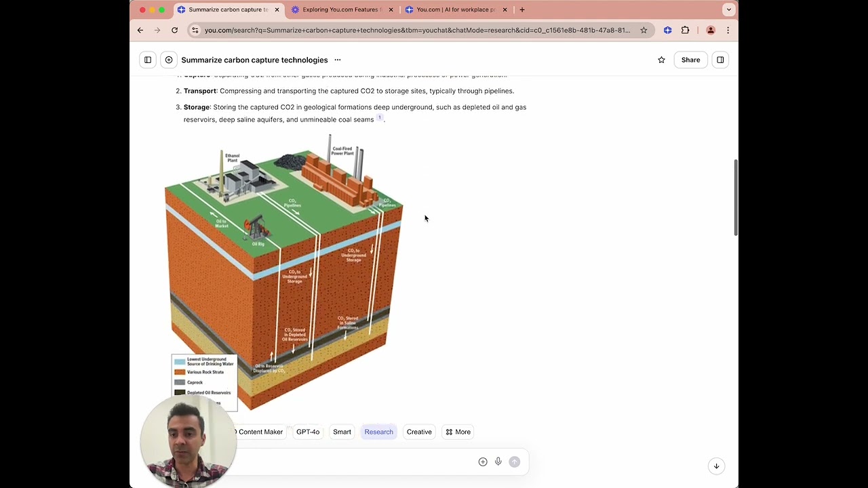
Task: Start a new chat with plus icon
Action: point(169,60)
